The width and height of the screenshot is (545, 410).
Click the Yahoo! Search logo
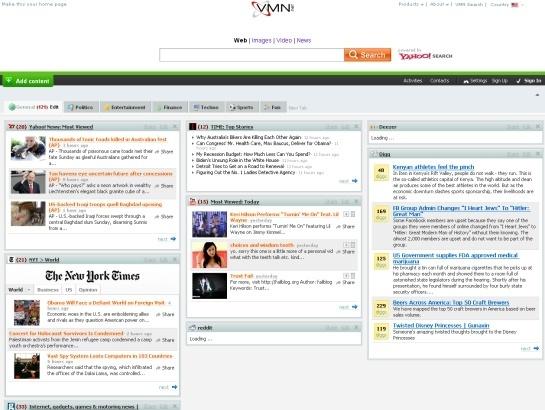425,56
